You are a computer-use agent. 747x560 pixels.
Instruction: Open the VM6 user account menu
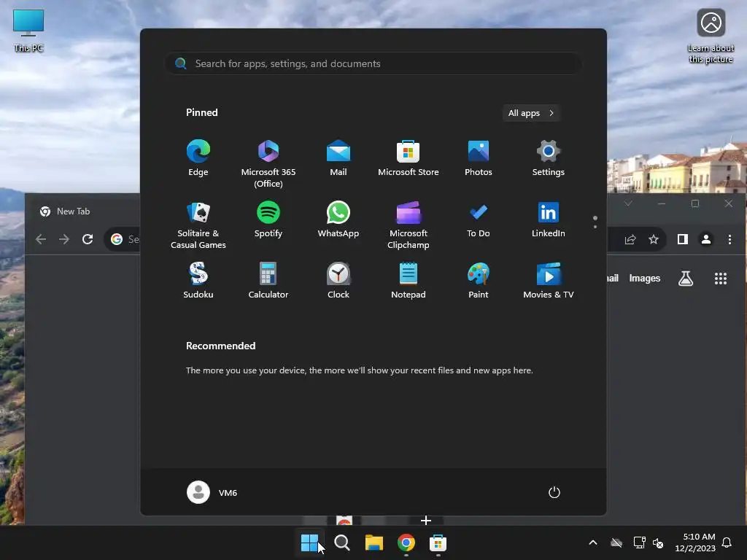(212, 492)
